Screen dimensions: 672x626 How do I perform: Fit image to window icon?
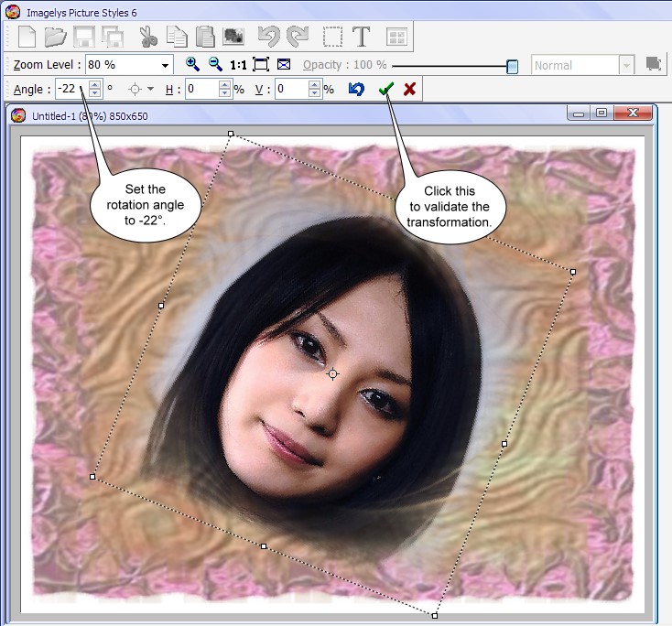[261, 65]
